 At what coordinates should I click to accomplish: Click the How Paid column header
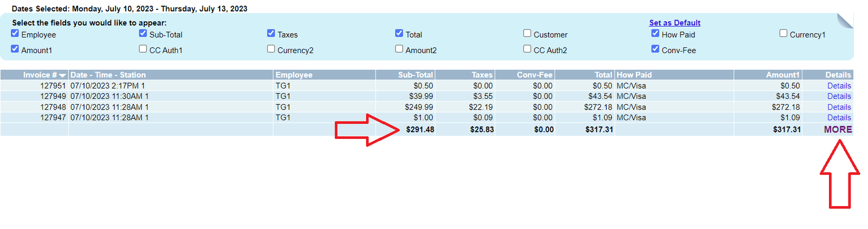coord(634,75)
